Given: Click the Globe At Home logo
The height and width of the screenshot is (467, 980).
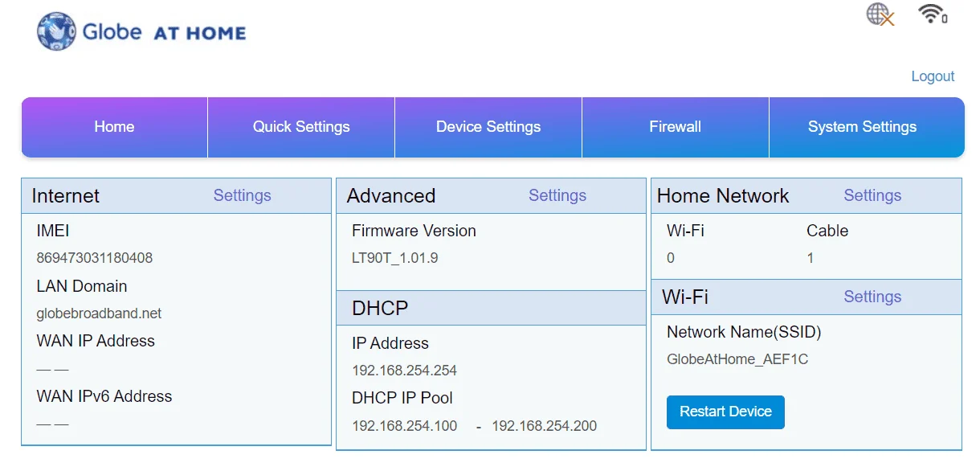Looking at the screenshot, I should coord(141,32).
